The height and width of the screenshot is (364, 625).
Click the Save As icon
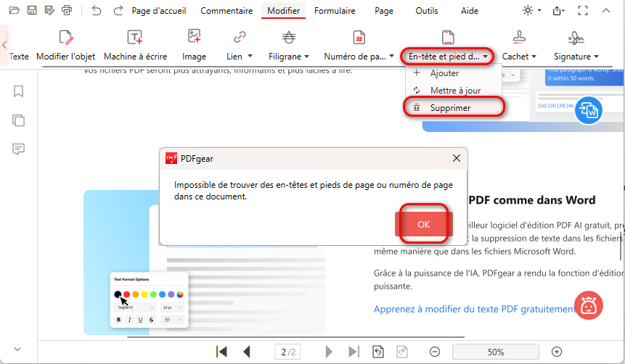click(x=49, y=10)
